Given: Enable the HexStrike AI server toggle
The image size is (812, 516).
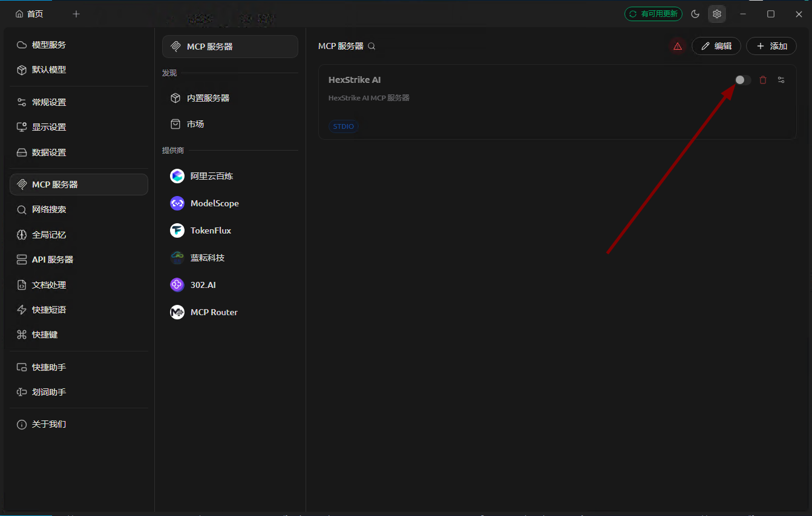Looking at the screenshot, I should pyautogui.click(x=742, y=80).
